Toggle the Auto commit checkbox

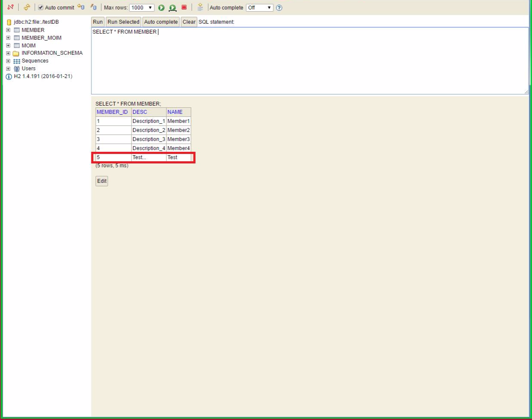(x=41, y=8)
